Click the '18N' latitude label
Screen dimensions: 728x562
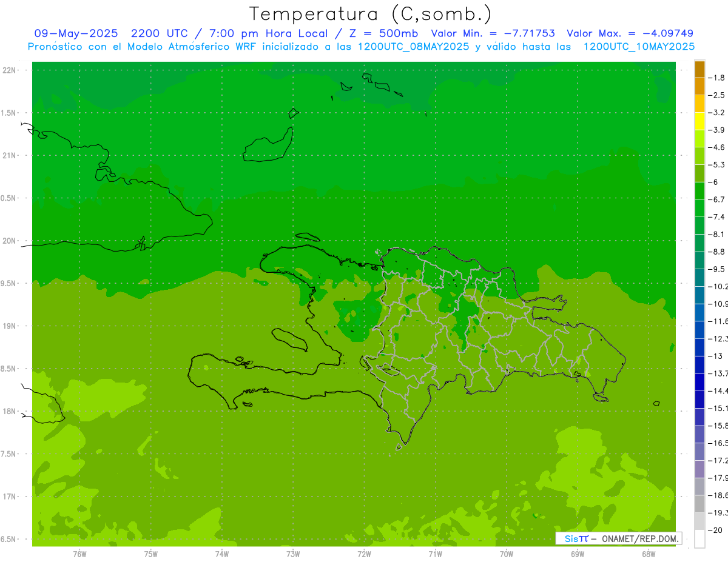pos(9,412)
